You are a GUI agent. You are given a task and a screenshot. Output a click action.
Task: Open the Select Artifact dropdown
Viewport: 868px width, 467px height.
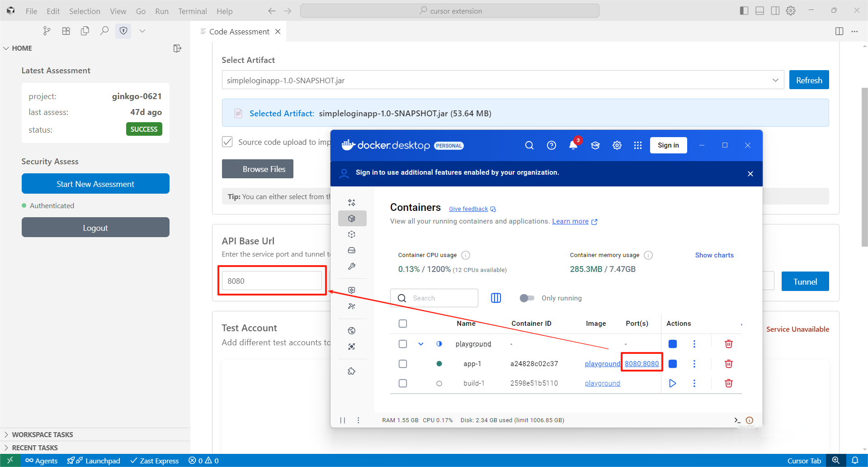pos(503,80)
